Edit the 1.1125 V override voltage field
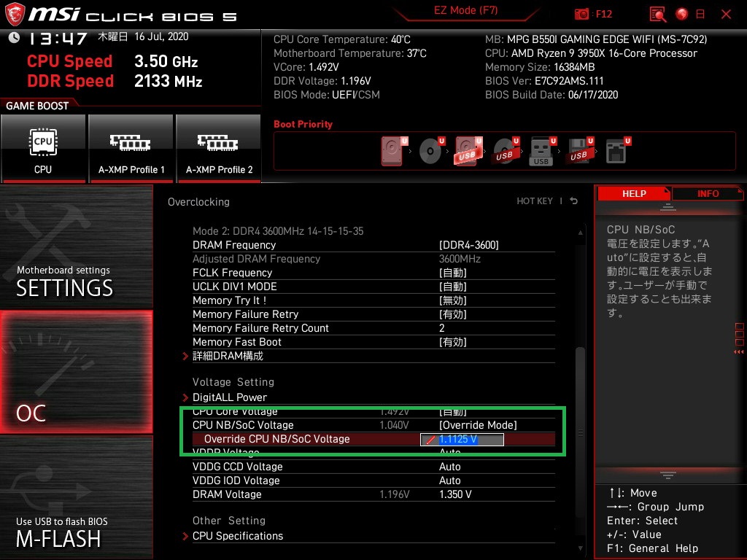Screen dimensions: 747x560 pos(462,439)
